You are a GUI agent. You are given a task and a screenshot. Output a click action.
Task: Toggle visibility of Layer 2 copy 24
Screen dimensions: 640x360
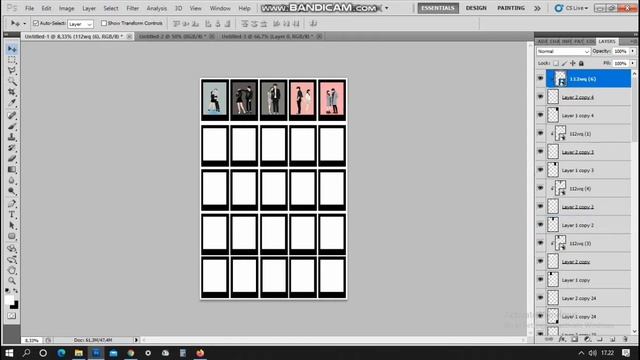click(x=540, y=298)
